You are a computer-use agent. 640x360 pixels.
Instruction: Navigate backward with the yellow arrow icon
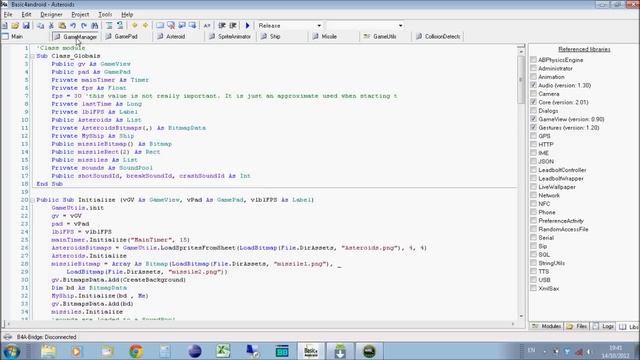tap(134, 25)
